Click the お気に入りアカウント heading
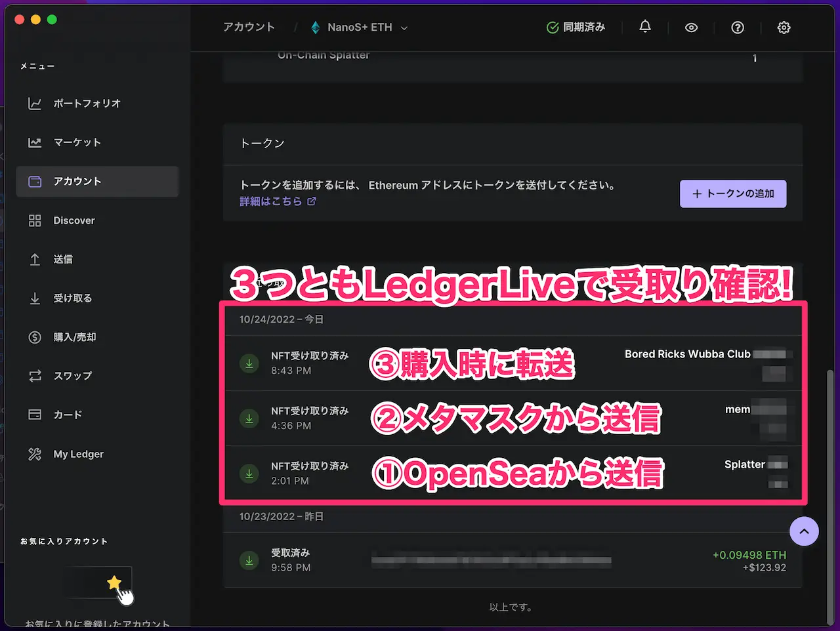This screenshot has height=631, width=840. (64, 542)
